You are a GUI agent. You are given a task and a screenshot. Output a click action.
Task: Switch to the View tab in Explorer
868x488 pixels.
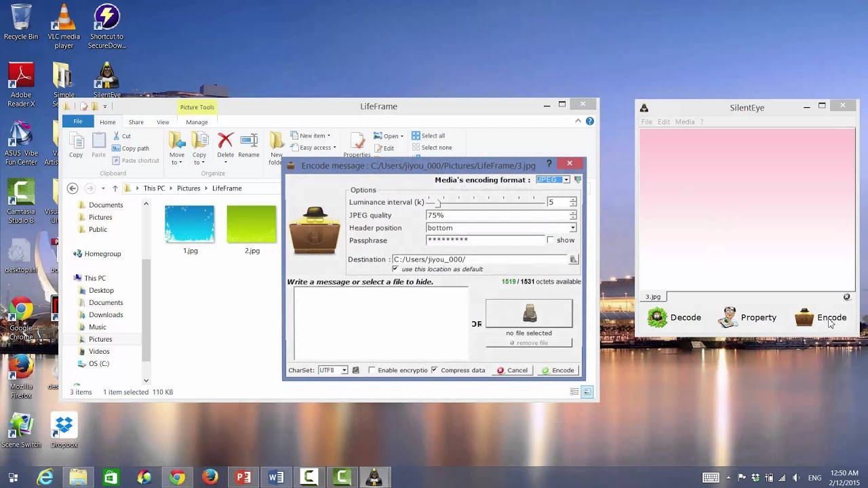[x=163, y=122]
